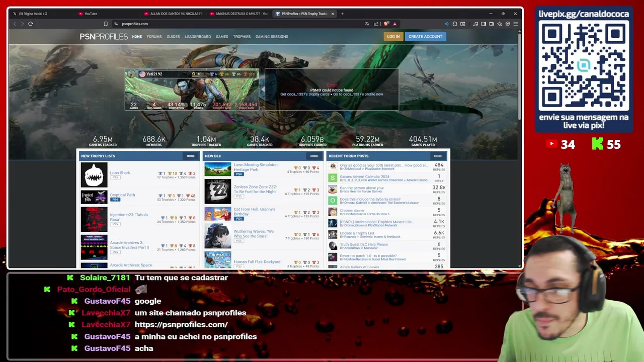The height and width of the screenshot is (362, 644).
Task: Click the share icon in address bar
Action: tap(376, 24)
